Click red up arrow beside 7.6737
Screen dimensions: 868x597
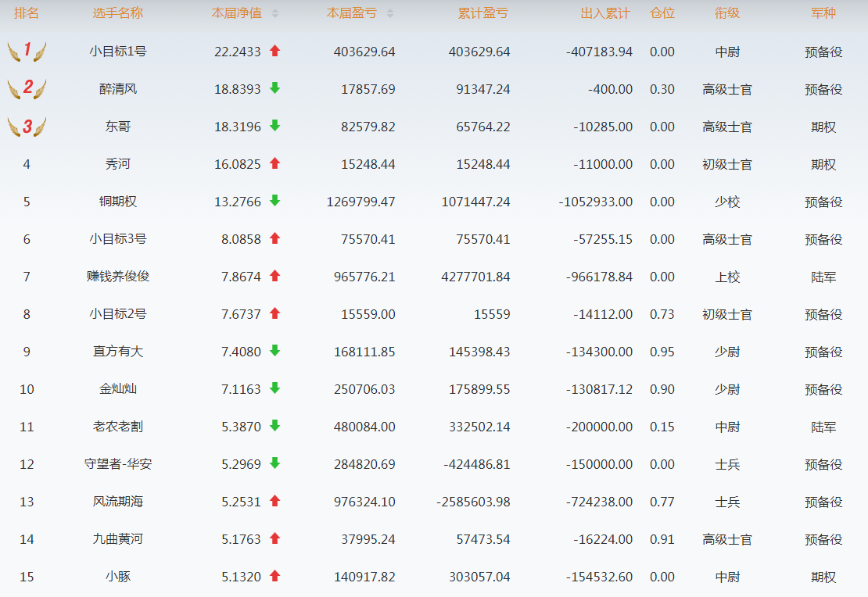(274, 313)
